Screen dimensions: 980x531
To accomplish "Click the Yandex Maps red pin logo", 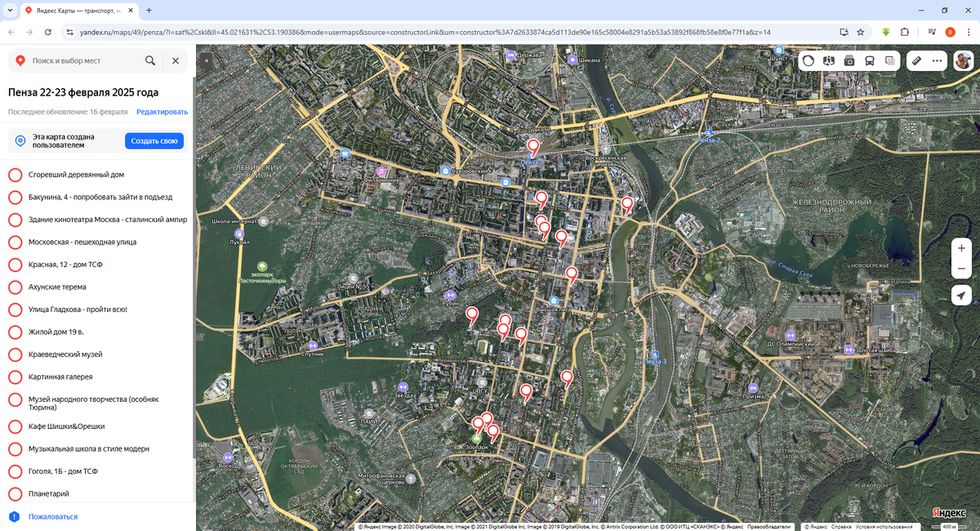I will [x=20, y=60].
